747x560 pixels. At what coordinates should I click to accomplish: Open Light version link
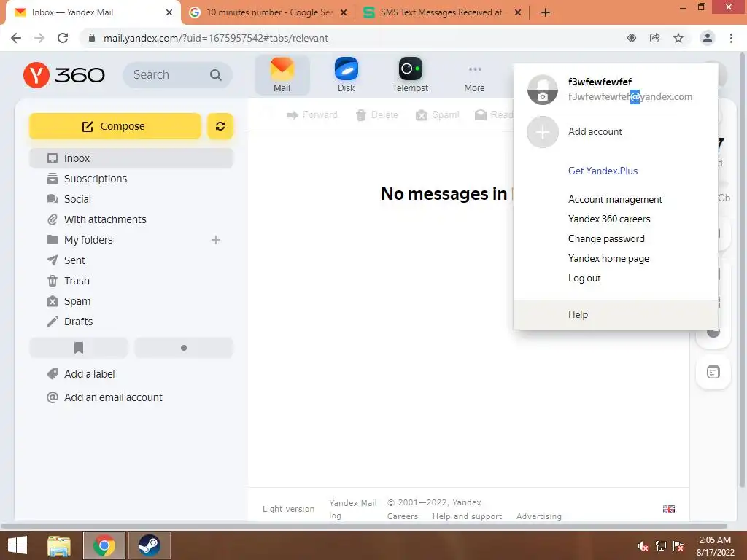pos(288,509)
